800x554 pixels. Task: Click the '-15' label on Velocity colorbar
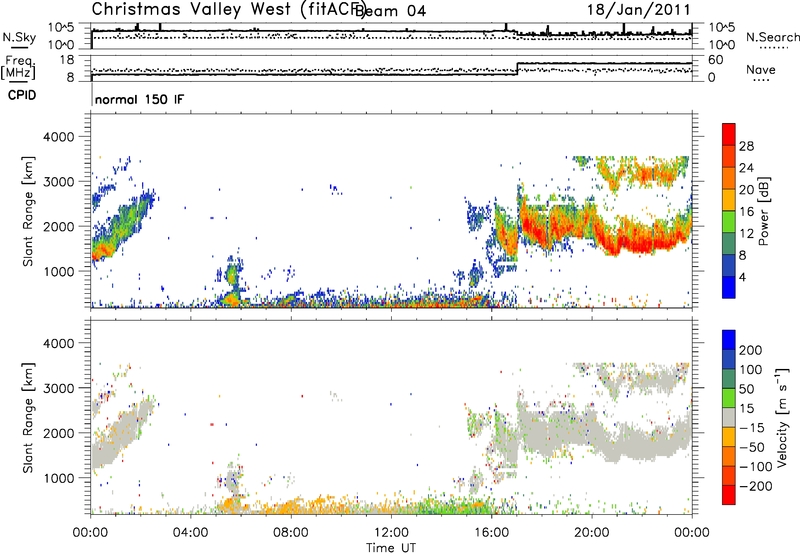click(x=752, y=427)
